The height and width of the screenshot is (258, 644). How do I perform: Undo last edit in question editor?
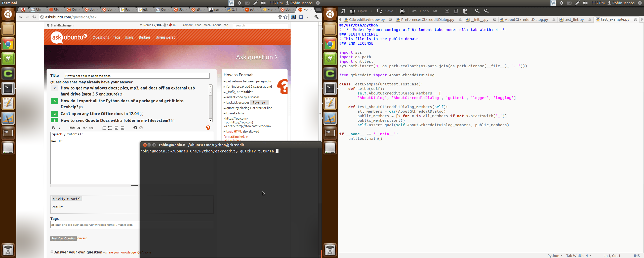(135, 128)
